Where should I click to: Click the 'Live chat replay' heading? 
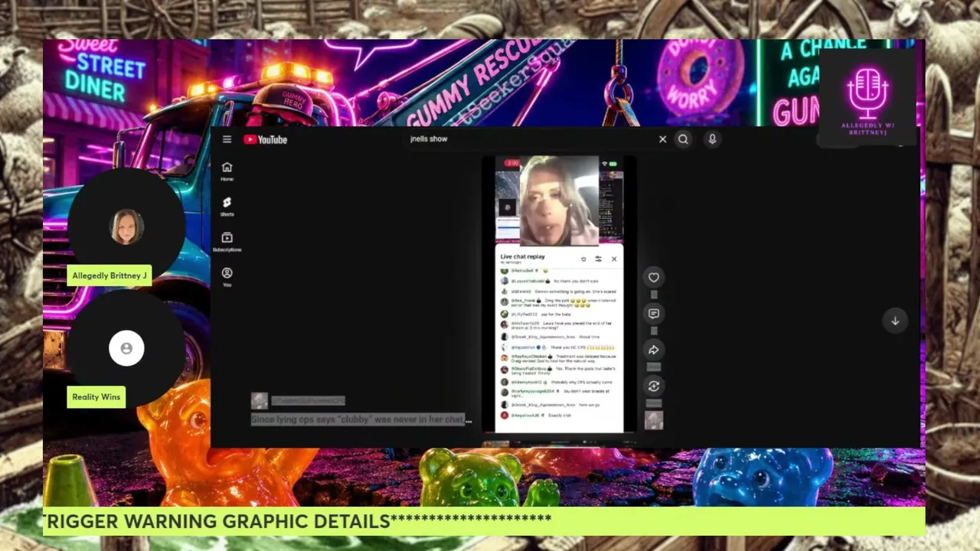523,257
